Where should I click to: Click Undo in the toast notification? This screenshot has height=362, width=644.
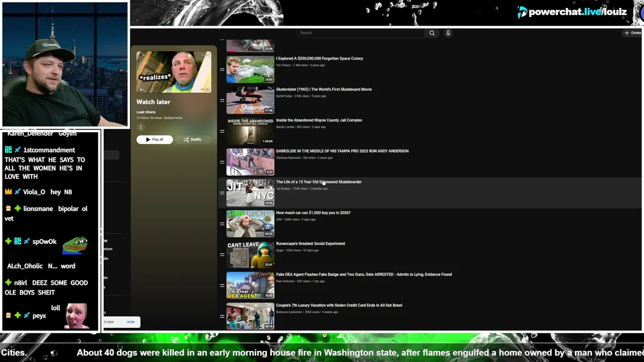click(x=130, y=322)
